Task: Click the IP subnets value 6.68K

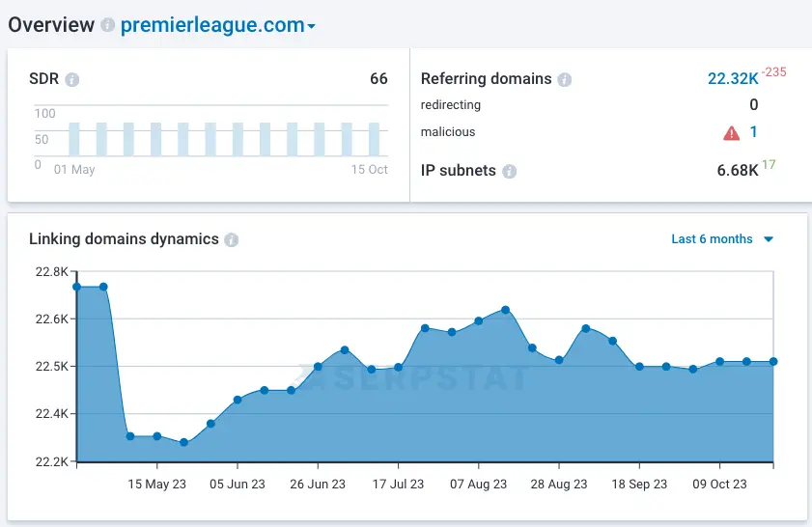Action: [x=738, y=171]
